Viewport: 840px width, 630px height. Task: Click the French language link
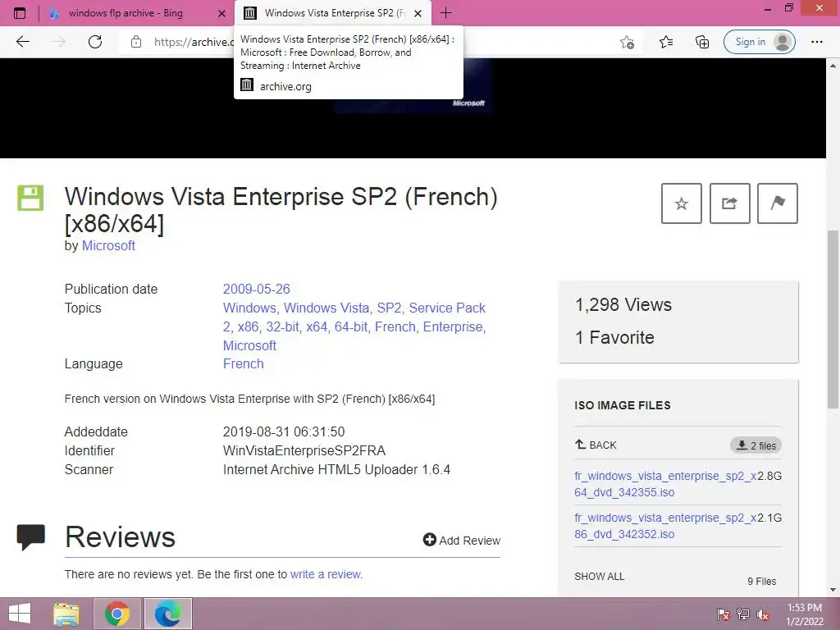tap(243, 363)
